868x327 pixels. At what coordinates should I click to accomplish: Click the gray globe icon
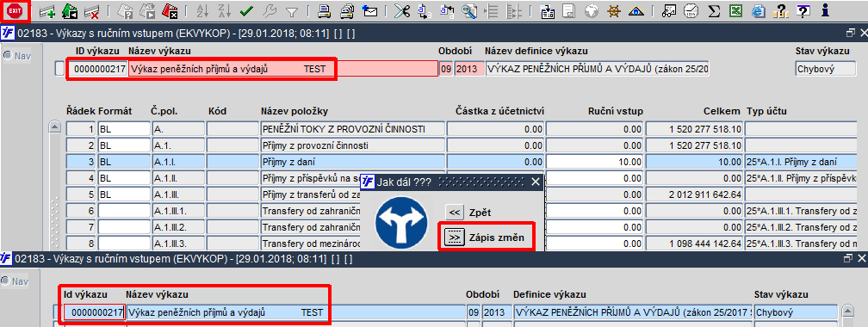(x=592, y=10)
